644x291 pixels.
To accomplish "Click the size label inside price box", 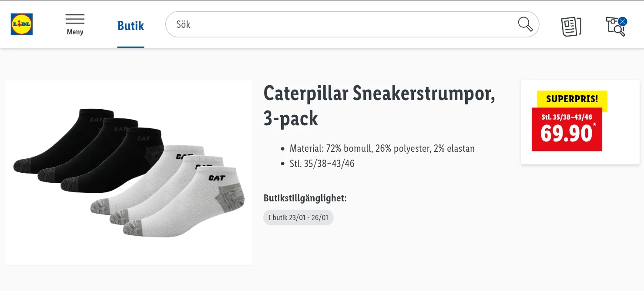I will (x=567, y=117).
